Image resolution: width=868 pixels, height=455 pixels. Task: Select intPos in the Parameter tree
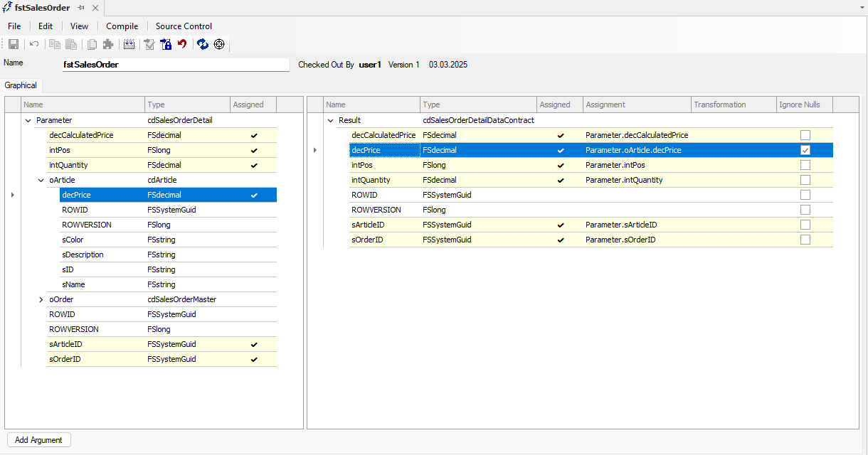(x=162, y=150)
